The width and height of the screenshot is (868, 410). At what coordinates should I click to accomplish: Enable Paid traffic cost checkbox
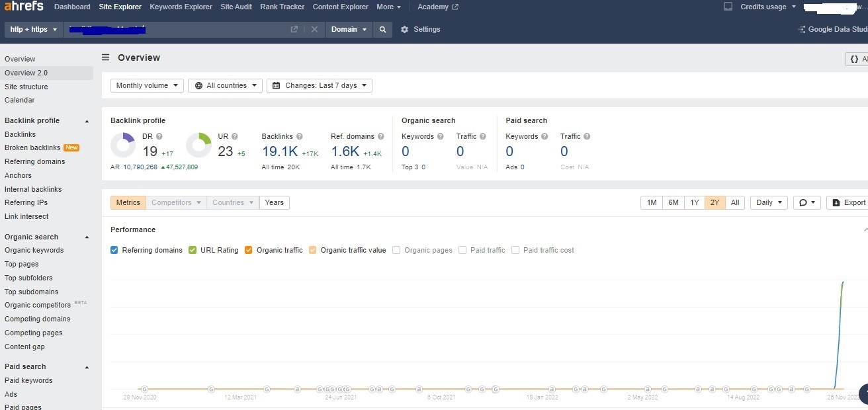click(515, 250)
